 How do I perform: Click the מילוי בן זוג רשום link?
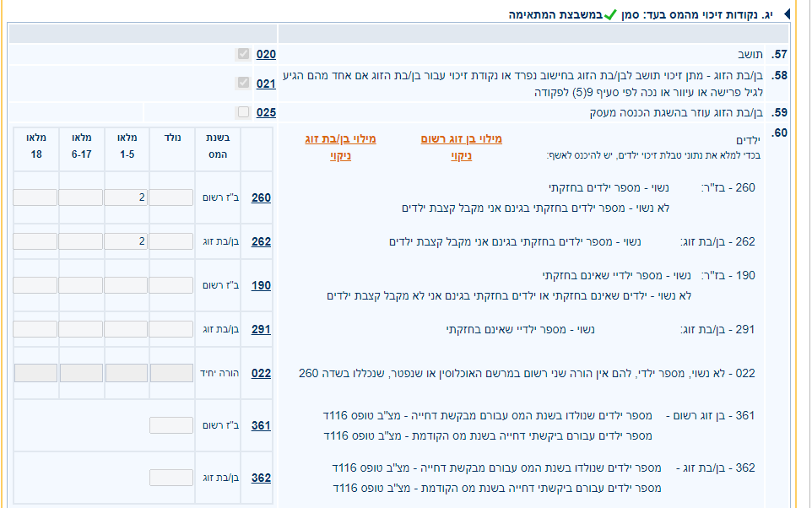[x=461, y=139]
